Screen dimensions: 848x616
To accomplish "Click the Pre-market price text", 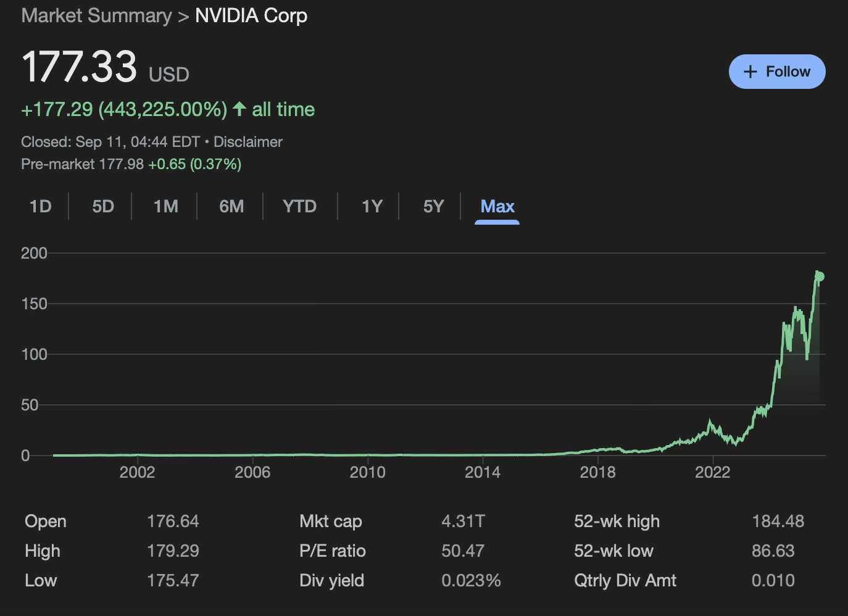I will click(82, 164).
